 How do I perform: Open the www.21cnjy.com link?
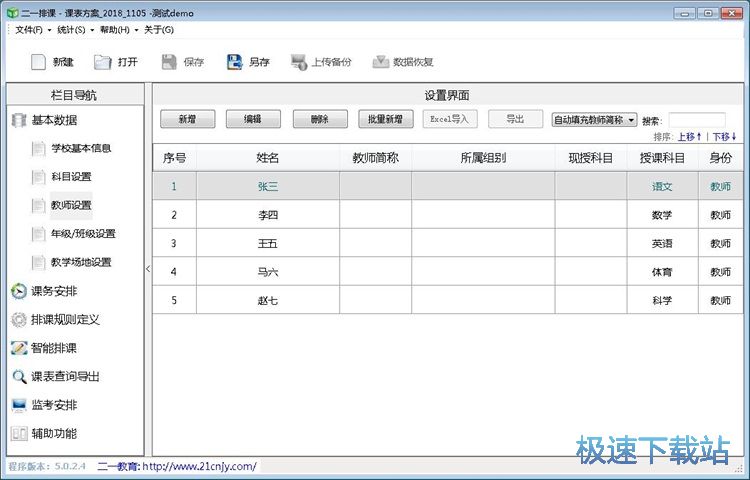(199, 466)
